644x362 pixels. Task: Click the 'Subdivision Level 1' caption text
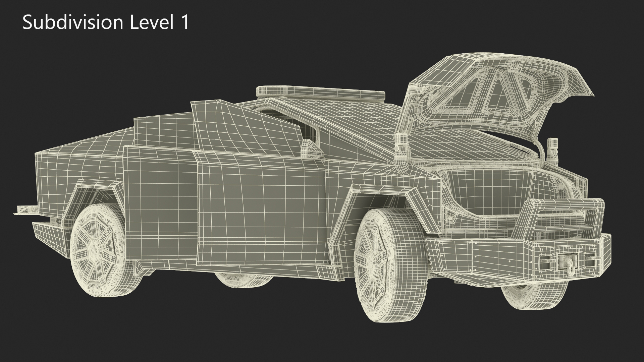106,23
